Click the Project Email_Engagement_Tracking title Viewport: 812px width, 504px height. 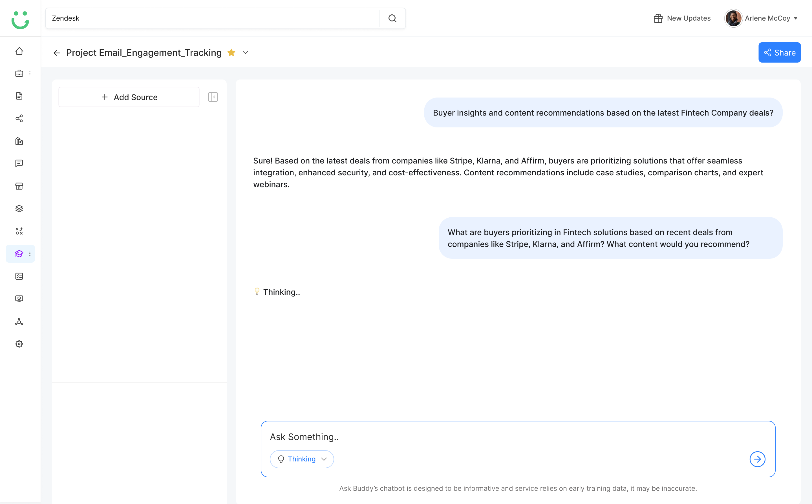pyautogui.click(x=144, y=53)
